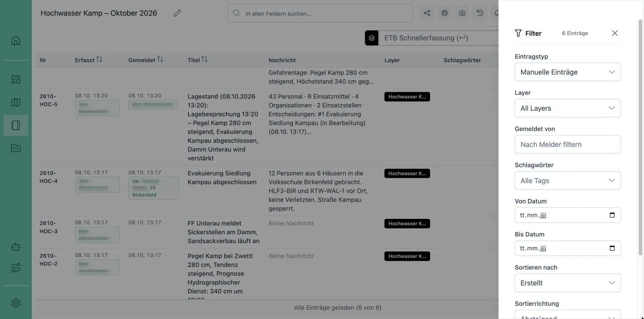Viewport: 644px width, 319px height.
Task: Focus the ETB Schnellerfassung input
Action: (x=438, y=38)
